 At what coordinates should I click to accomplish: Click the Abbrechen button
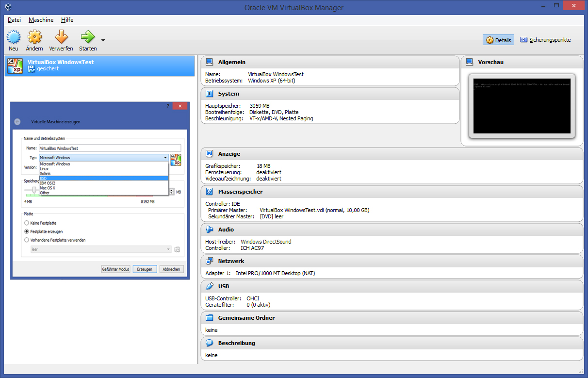pos(171,269)
